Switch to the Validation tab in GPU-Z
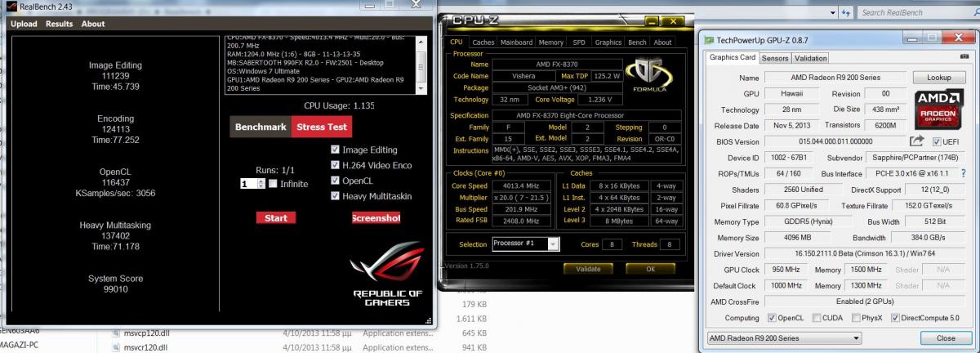Screen dimensions: 980x353 (x=811, y=58)
